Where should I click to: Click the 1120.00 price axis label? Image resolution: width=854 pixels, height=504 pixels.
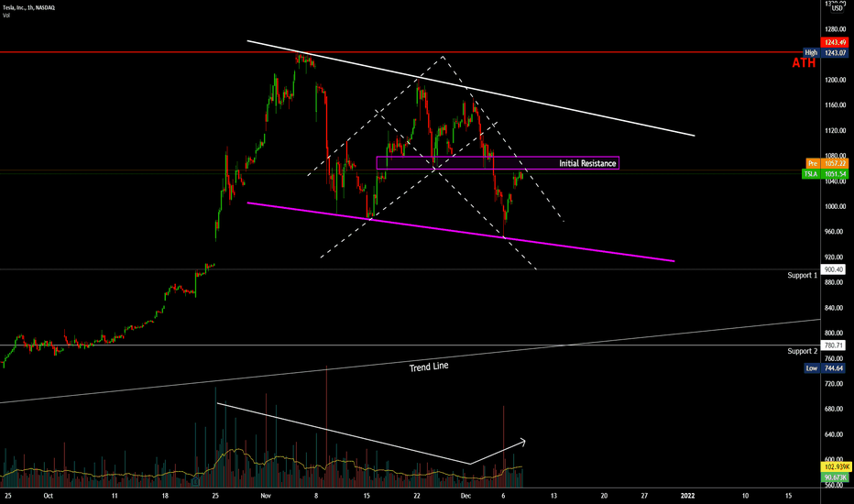click(835, 131)
